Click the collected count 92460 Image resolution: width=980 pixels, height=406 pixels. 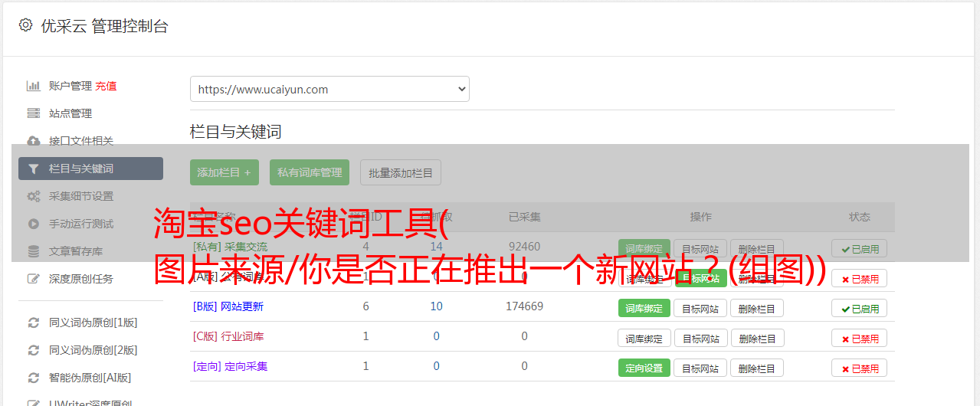(x=525, y=247)
